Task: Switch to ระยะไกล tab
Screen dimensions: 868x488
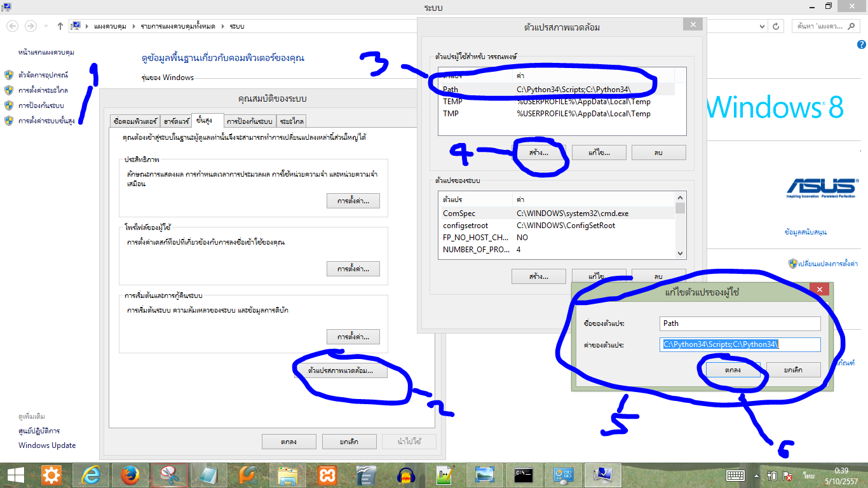Action: tap(291, 121)
